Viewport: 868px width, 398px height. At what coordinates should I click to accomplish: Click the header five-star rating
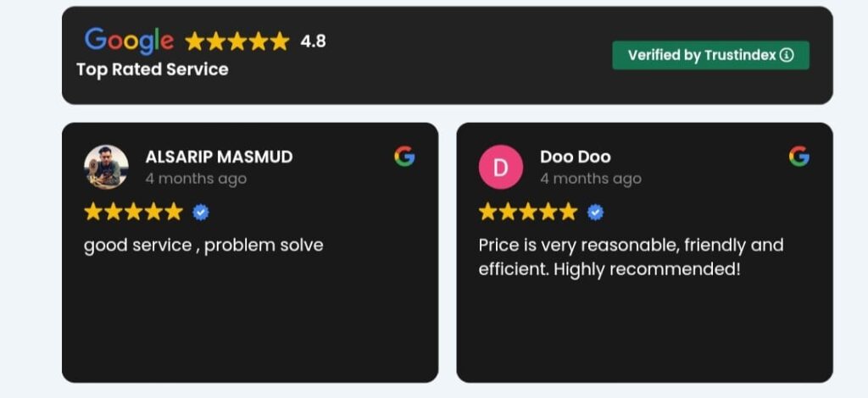click(237, 41)
